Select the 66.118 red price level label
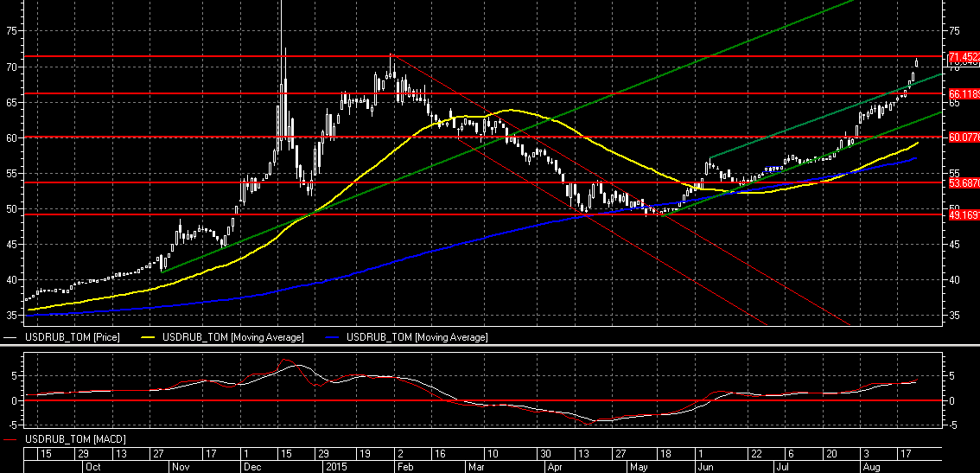 pyautogui.click(x=963, y=93)
